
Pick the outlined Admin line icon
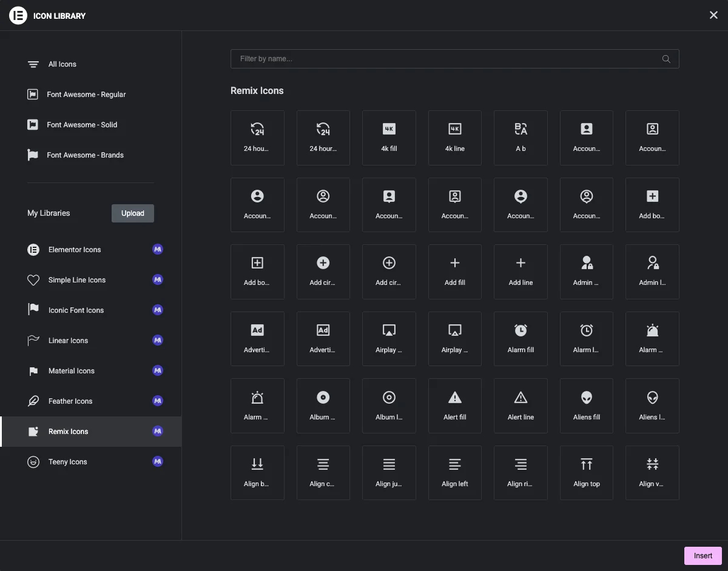652,272
